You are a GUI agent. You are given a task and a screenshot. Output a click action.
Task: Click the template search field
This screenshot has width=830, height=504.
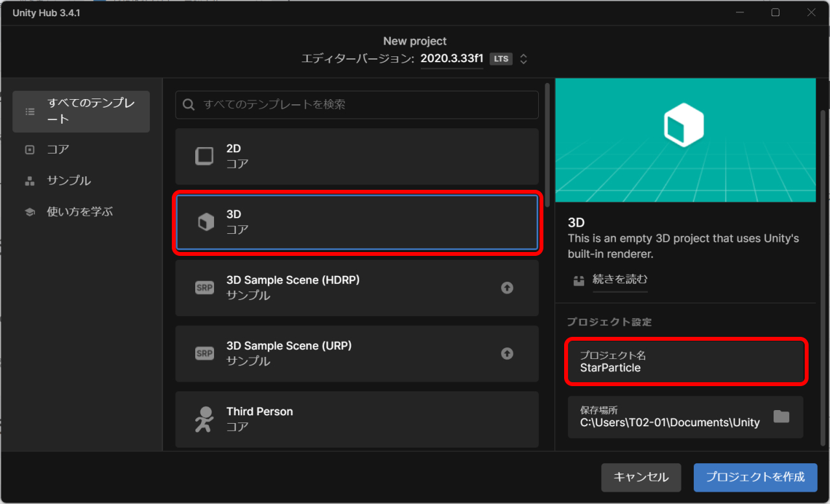pos(357,104)
